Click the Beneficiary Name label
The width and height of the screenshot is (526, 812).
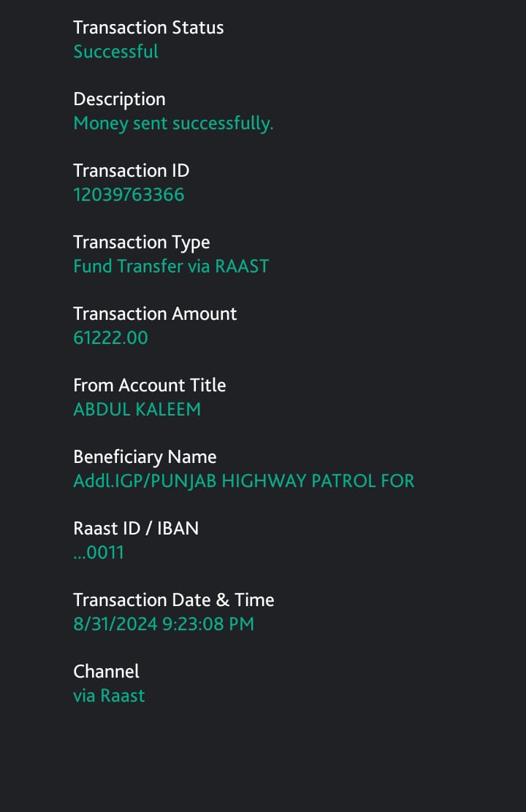pyautogui.click(x=145, y=457)
